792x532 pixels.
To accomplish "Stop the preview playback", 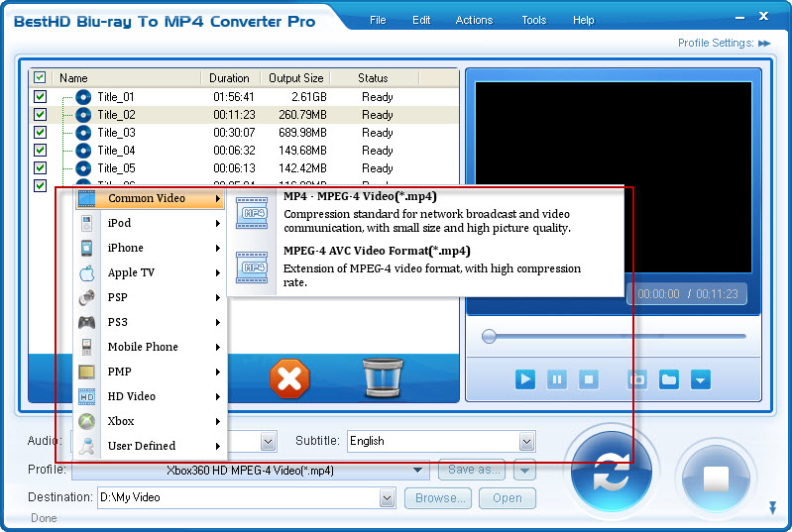I will point(589,379).
